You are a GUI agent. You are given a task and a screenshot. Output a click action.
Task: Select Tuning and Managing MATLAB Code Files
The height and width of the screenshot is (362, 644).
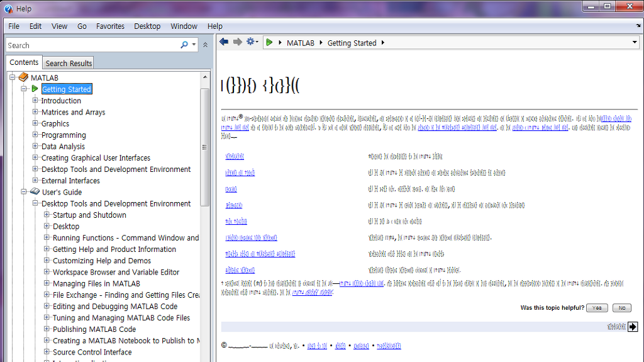[x=121, y=317]
